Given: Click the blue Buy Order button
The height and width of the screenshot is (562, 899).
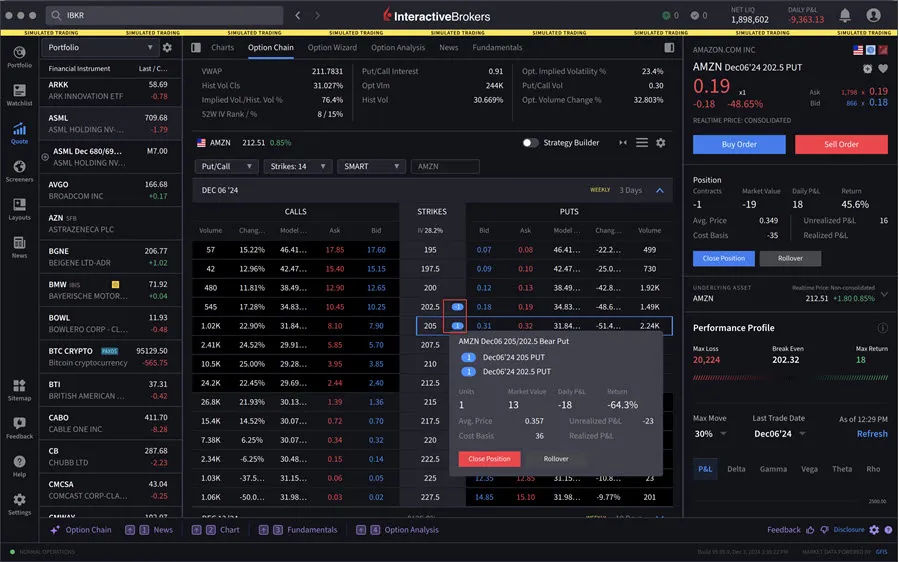Looking at the screenshot, I should pos(739,145).
